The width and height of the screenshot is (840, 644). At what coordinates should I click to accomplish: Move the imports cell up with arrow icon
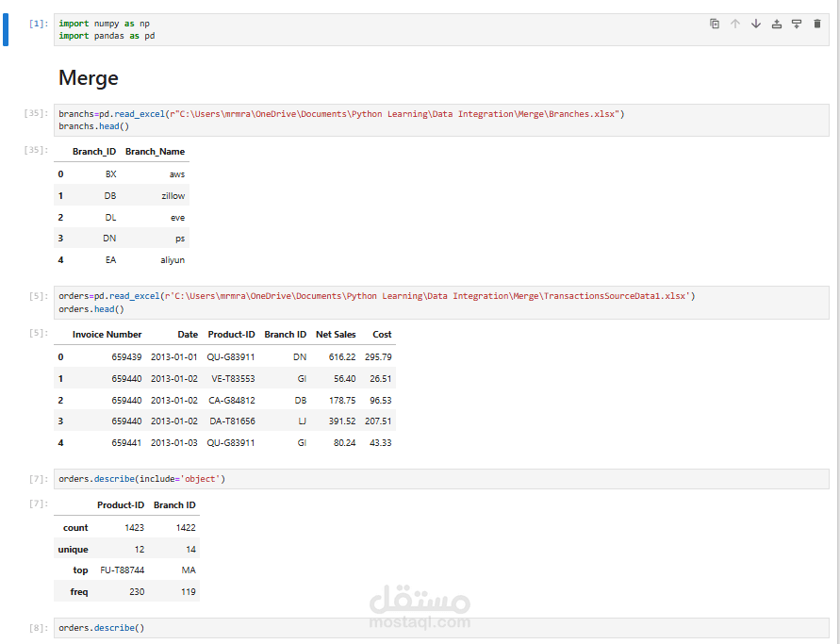[735, 24]
